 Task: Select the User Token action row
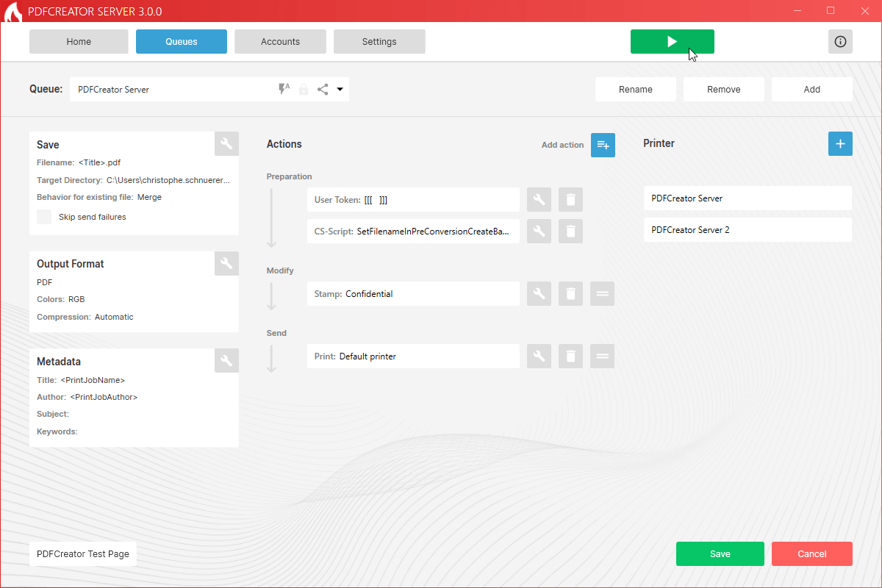pos(413,200)
